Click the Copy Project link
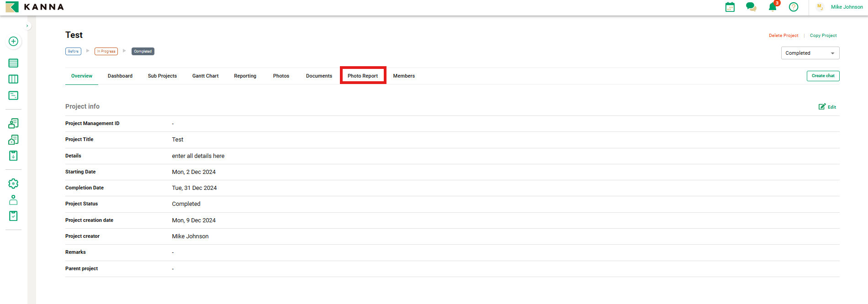 tap(823, 36)
